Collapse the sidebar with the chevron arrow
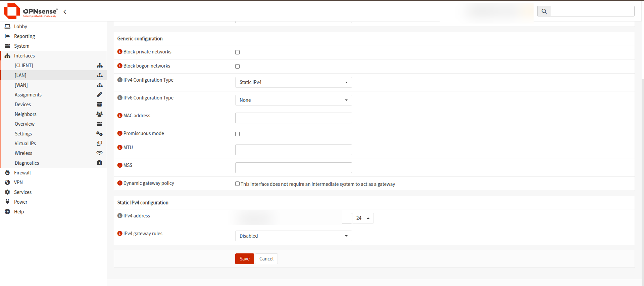This screenshot has width=644, height=286. click(65, 12)
